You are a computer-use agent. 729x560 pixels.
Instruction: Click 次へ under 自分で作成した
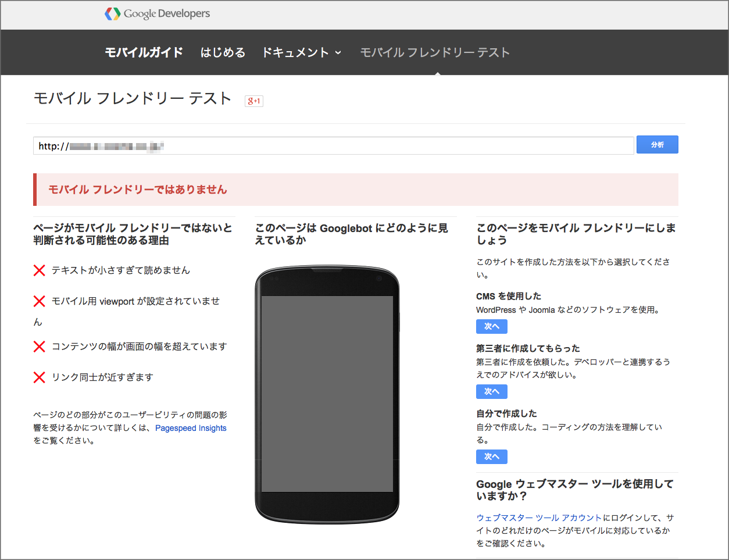(492, 456)
